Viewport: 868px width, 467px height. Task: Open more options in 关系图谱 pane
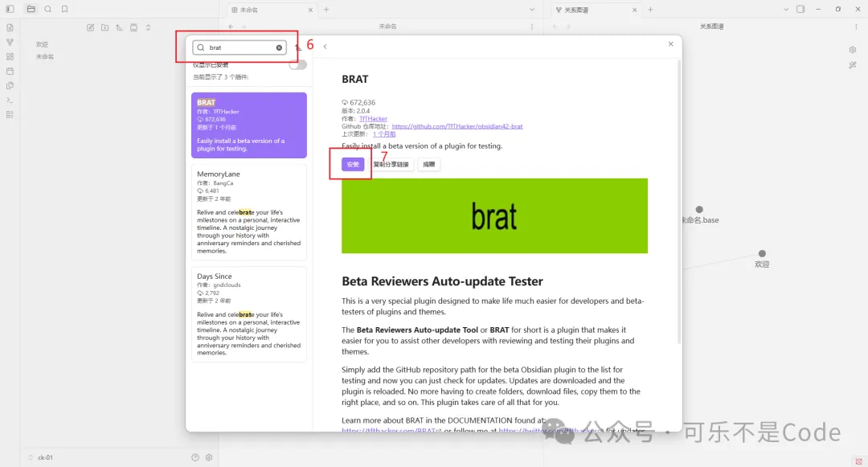[x=856, y=27]
